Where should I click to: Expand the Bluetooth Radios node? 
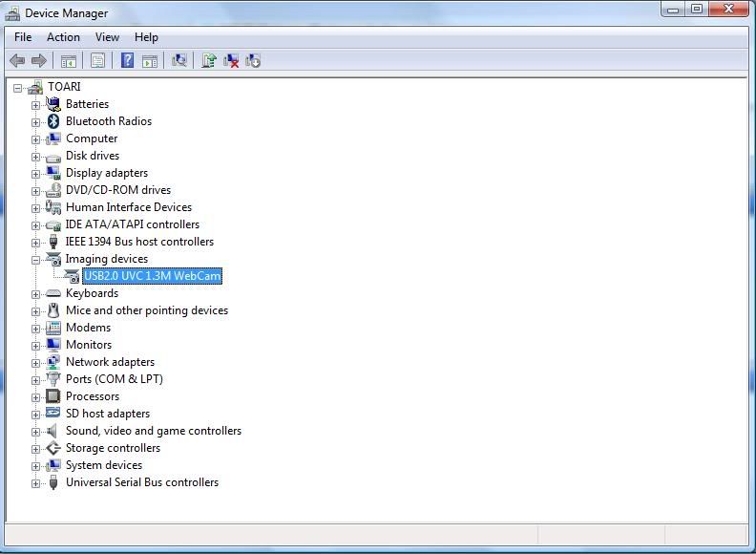pyautogui.click(x=35, y=122)
